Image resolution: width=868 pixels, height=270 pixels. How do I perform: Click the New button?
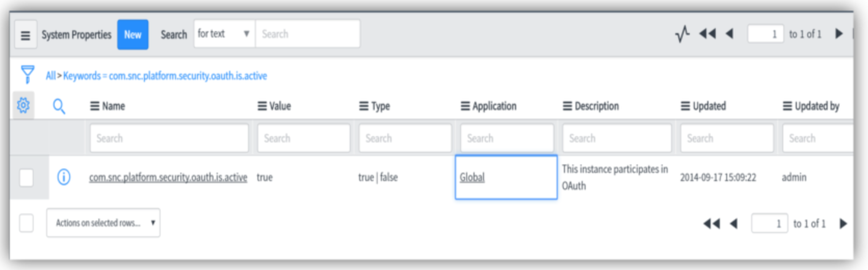133,35
